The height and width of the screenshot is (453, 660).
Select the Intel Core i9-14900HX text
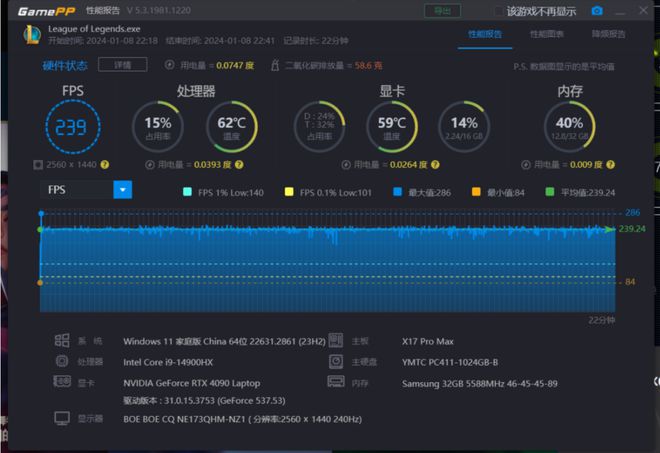168,362
